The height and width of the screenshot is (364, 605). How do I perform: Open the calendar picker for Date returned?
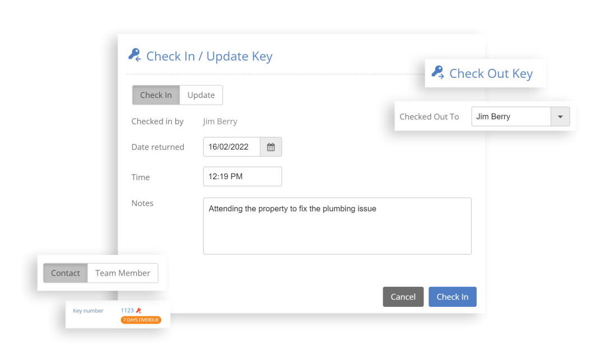(x=271, y=146)
